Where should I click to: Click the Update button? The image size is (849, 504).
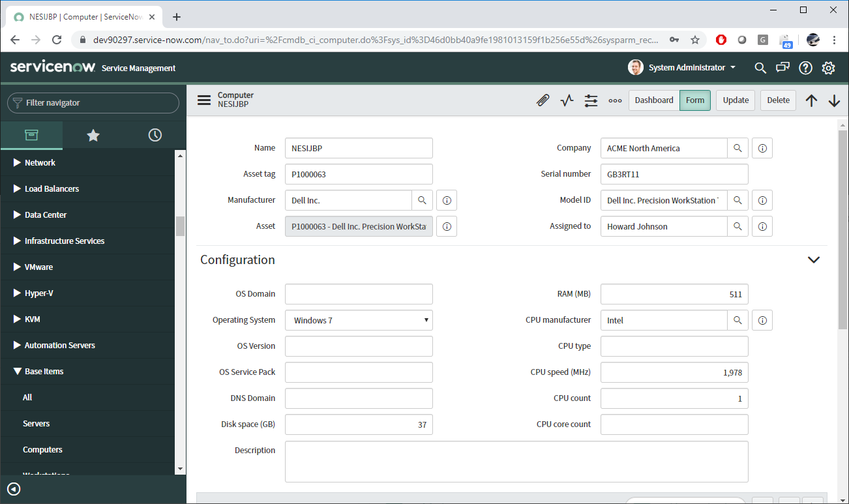pyautogui.click(x=735, y=100)
